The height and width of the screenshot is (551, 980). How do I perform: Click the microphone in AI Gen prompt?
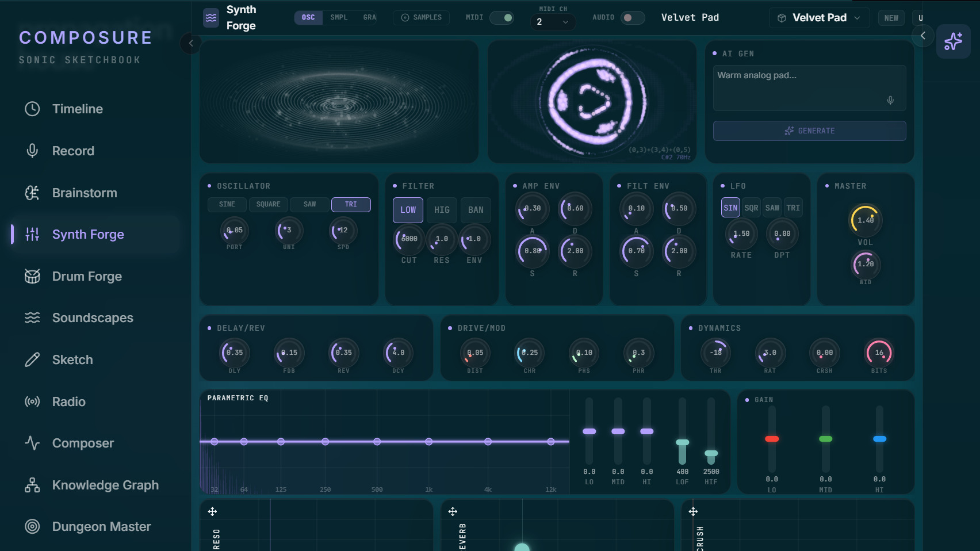point(890,100)
